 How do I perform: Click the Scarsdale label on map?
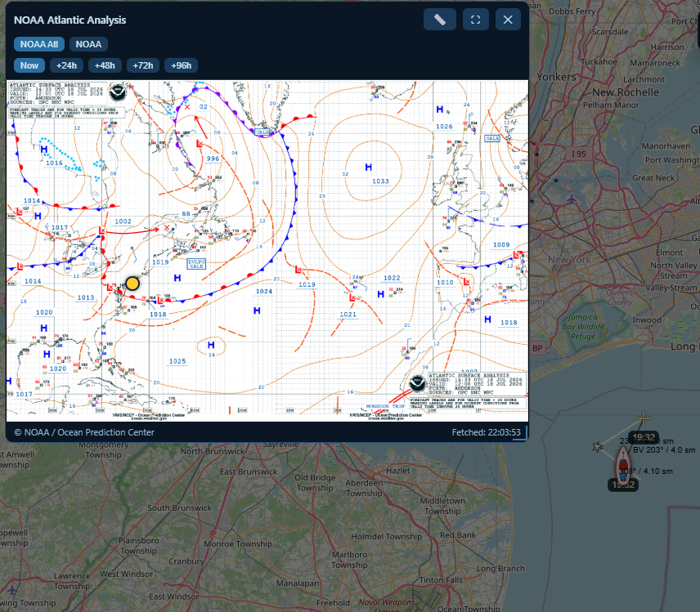tap(610, 32)
